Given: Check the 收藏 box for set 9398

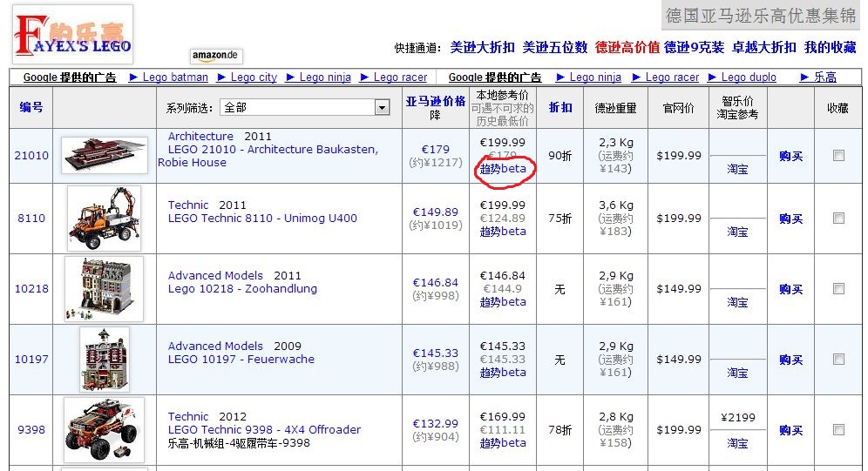Looking at the screenshot, I should tap(838, 429).
